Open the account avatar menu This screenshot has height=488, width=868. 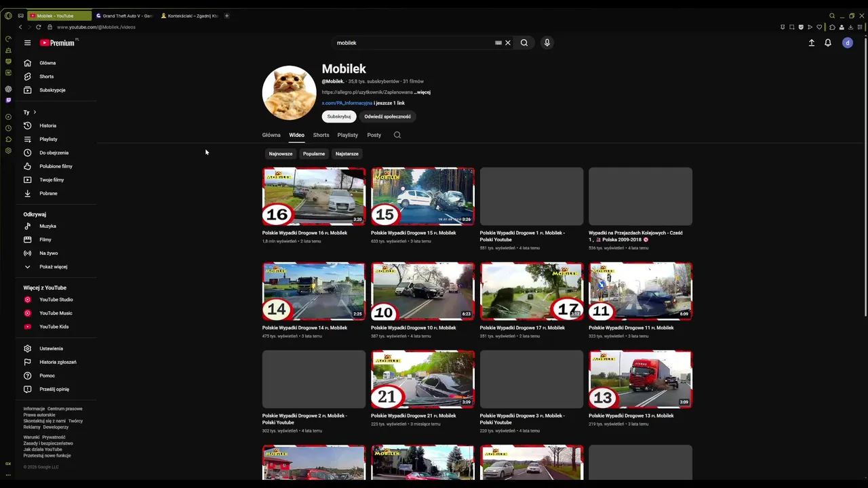click(x=848, y=43)
